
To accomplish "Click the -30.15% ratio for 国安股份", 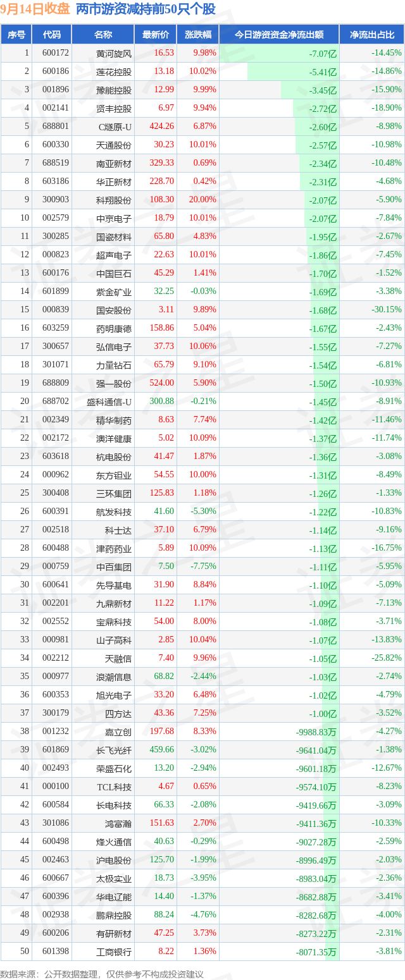I will click(x=386, y=310).
